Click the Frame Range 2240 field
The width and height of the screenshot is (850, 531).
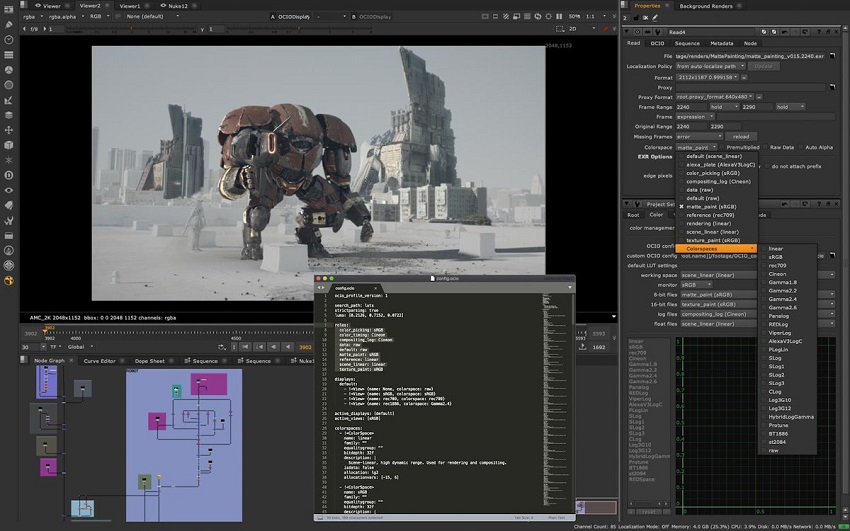(691, 107)
